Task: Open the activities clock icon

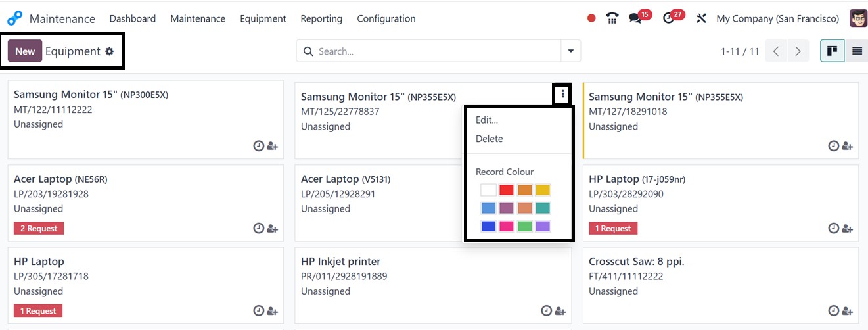Action: click(670, 18)
